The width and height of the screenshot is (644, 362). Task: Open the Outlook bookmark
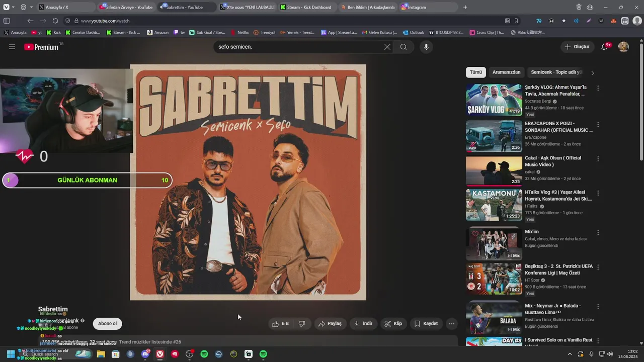point(413,32)
